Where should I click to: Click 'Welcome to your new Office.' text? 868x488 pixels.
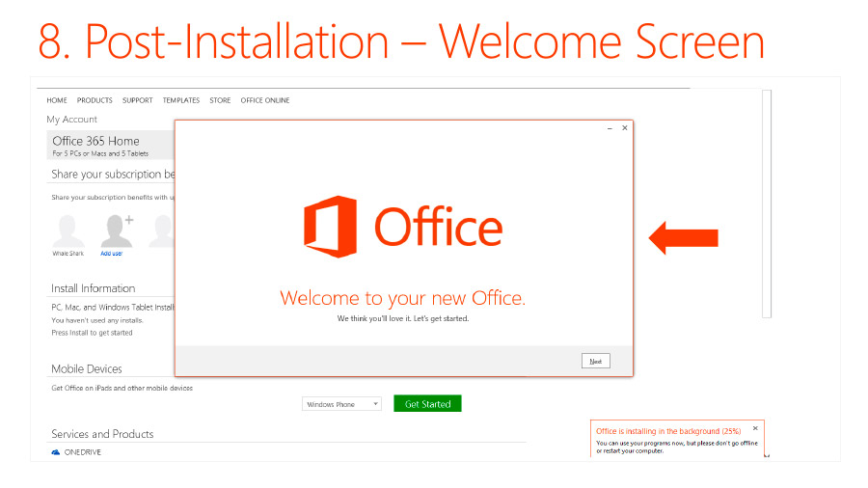(x=402, y=298)
